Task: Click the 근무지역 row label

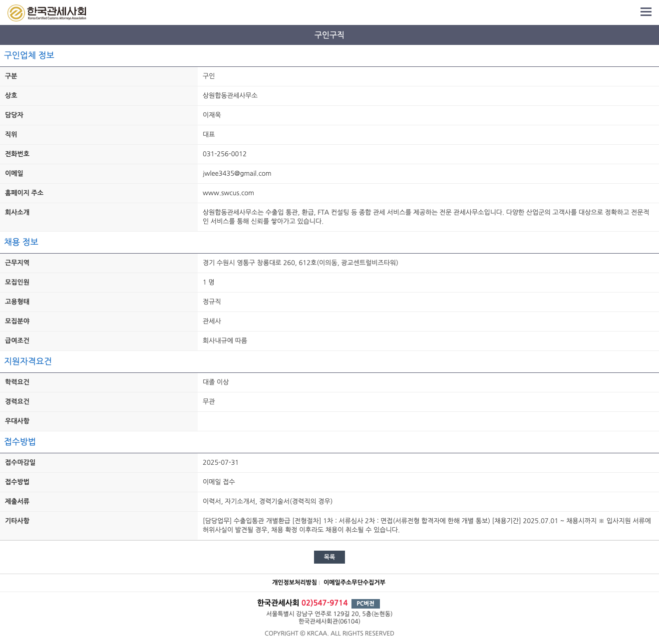Action: [17, 263]
